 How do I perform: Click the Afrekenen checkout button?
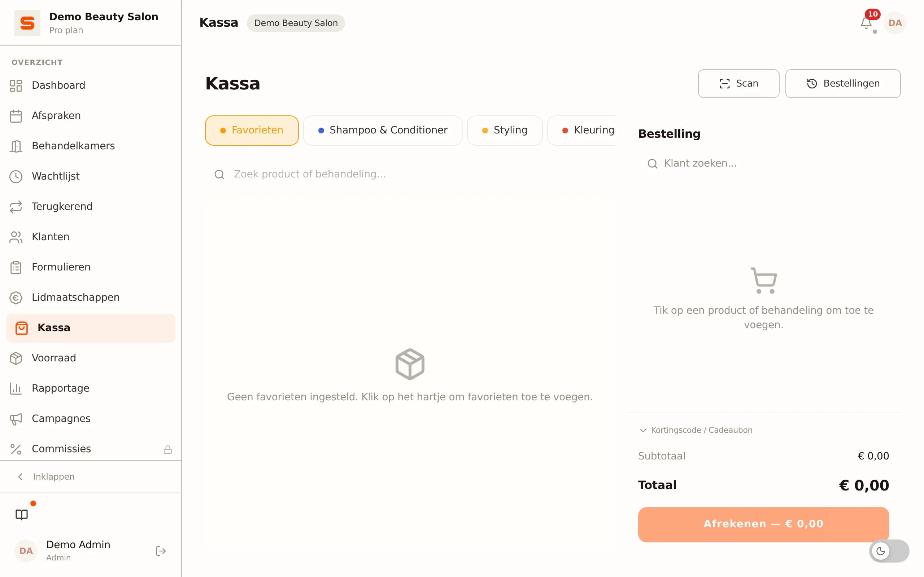tap(763, 524)
